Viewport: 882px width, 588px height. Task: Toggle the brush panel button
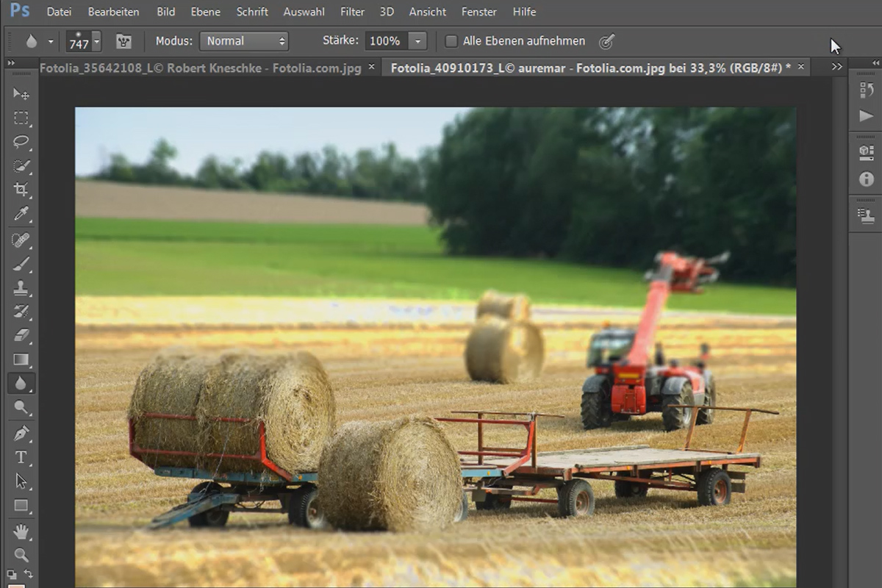124,41
